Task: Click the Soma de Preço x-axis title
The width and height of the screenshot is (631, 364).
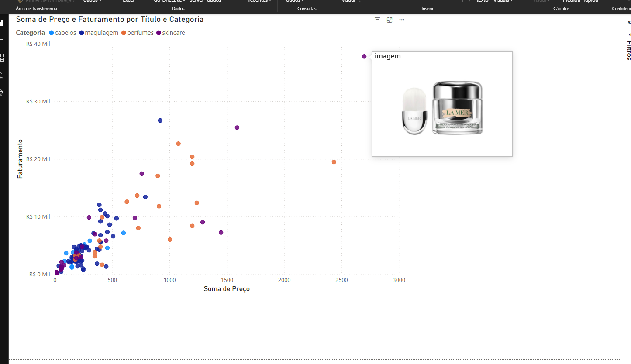Action: click(227, 289)
